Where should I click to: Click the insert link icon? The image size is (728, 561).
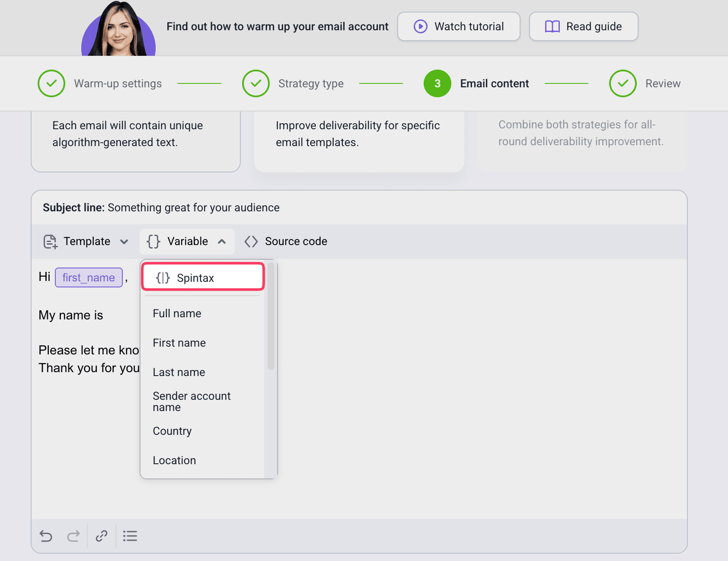tap(102, 536)
